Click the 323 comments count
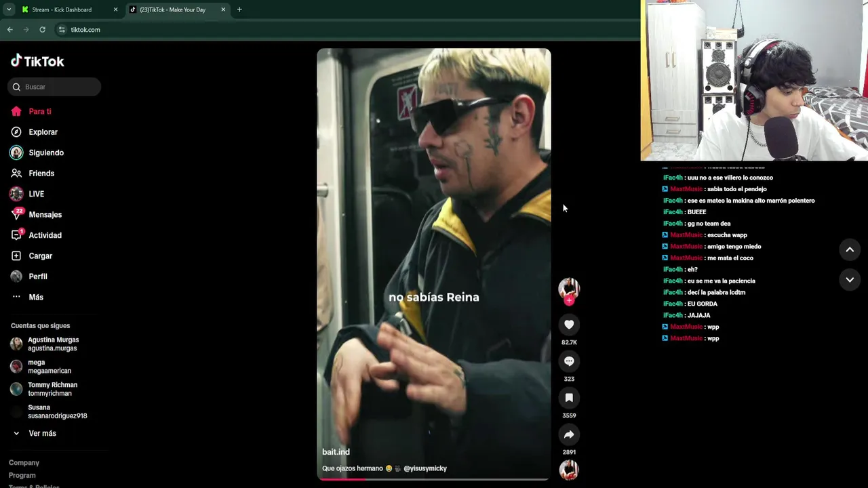868x488 pixels. click(x=569, y=379)
